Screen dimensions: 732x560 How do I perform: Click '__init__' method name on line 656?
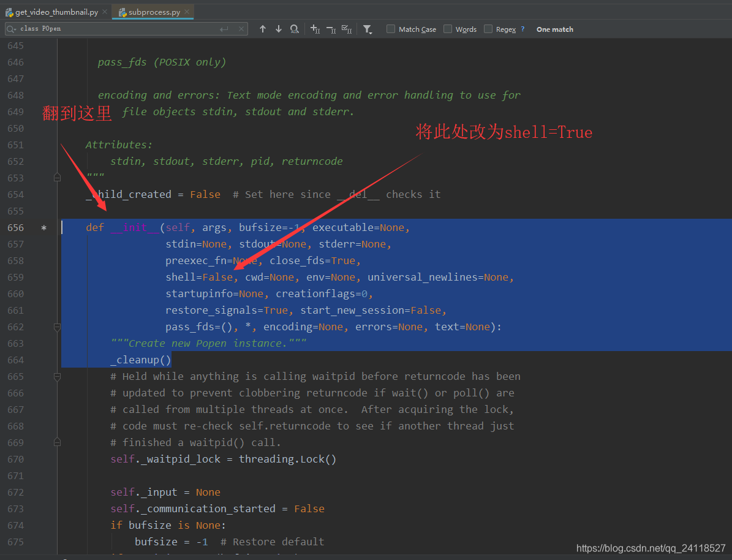click(135, 228)
